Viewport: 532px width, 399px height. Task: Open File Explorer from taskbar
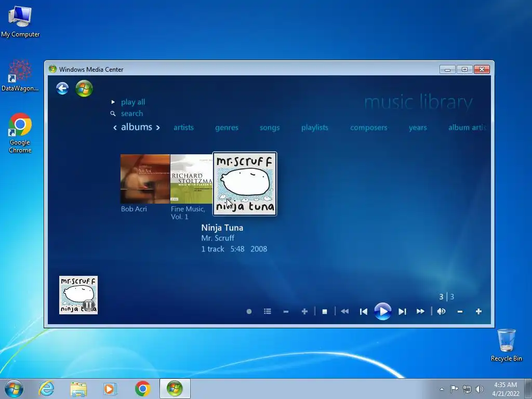click(78, 389)
